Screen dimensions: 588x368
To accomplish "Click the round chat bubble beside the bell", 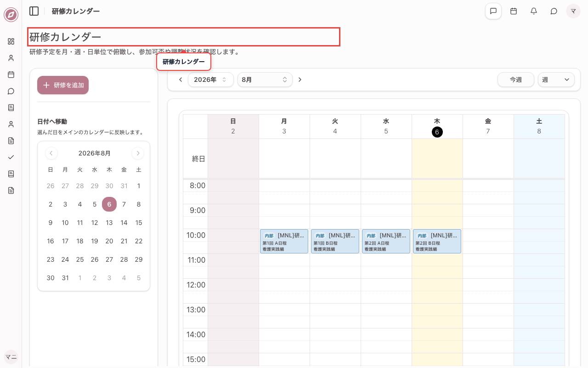I will click(554, 11).
